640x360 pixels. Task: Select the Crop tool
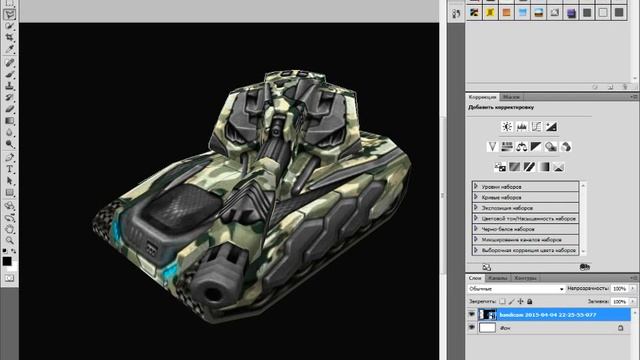pos(9,38)
